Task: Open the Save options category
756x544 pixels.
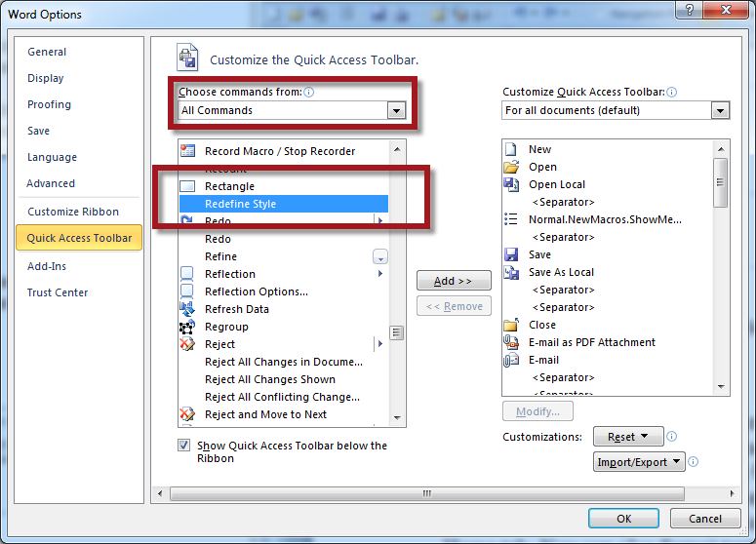Action: coord(39,131)
